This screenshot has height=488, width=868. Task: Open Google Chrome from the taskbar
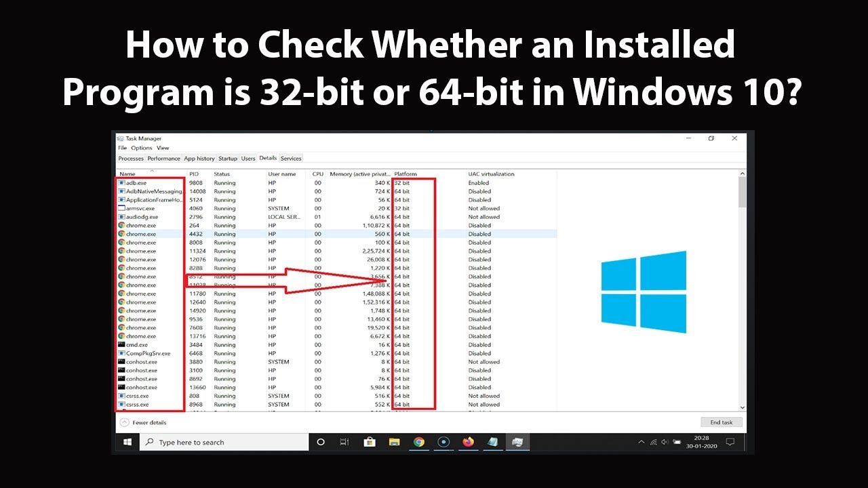pos(419,442)
